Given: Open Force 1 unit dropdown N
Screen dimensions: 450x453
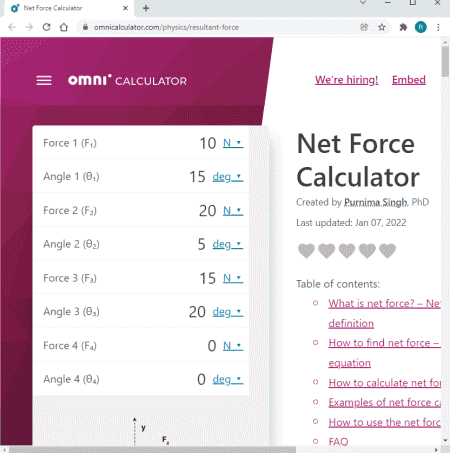Looking at the screenshot, I should click(x=233, y=143).
